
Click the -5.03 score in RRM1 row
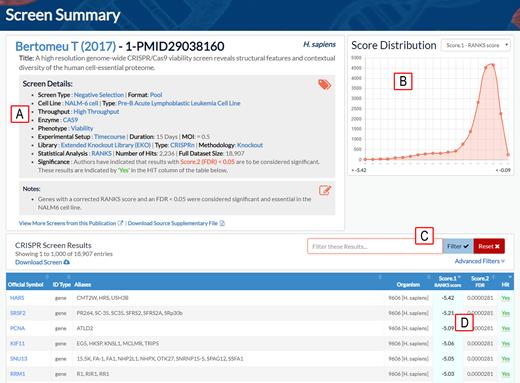tap(448, 374)
